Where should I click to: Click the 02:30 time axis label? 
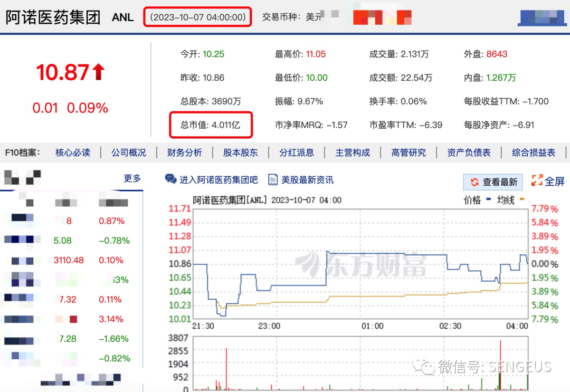[450, 326]
